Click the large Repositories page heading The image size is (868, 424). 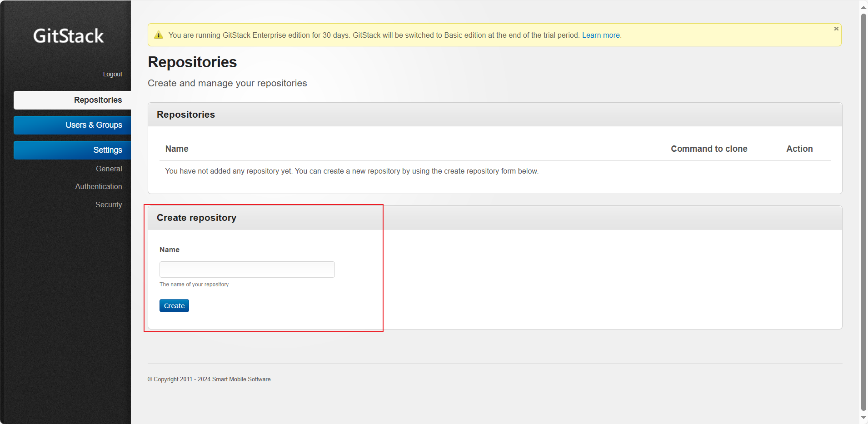coord(192,62)
